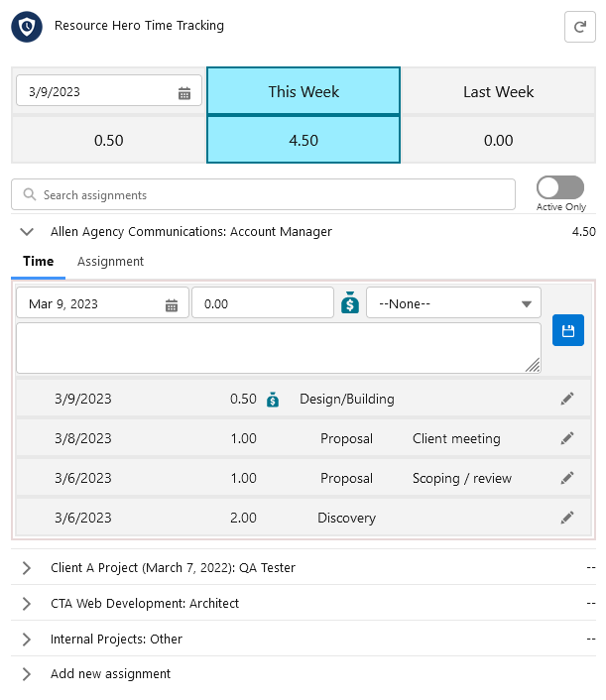Image resolution: width=606 pixels, height=700 pixels.
Task: Edit the 3/8/2023 Client meeting entry
Action: [566, 438]
